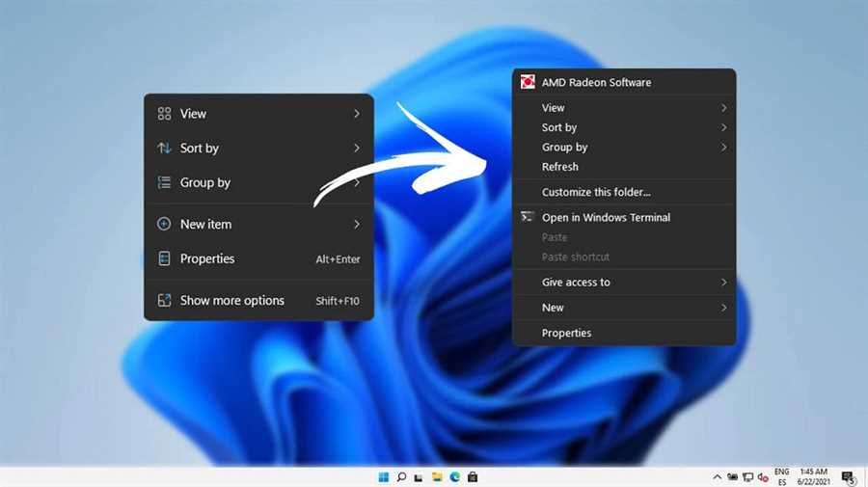This screenshot has width=868, height=487.
Task: Choose Open in Windows Terminal
Action: click(x=606, y=218)
